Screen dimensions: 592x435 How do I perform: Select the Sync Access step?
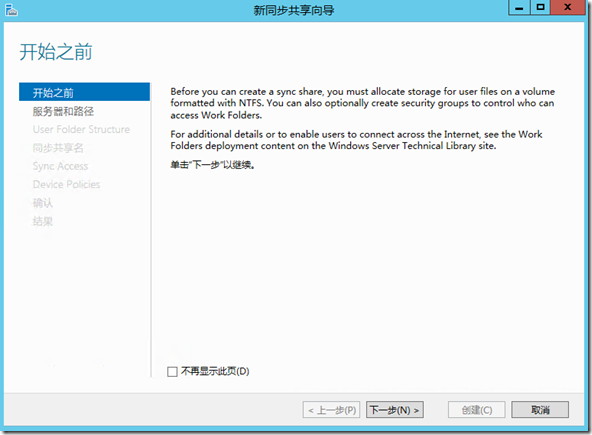coord(60,166)
